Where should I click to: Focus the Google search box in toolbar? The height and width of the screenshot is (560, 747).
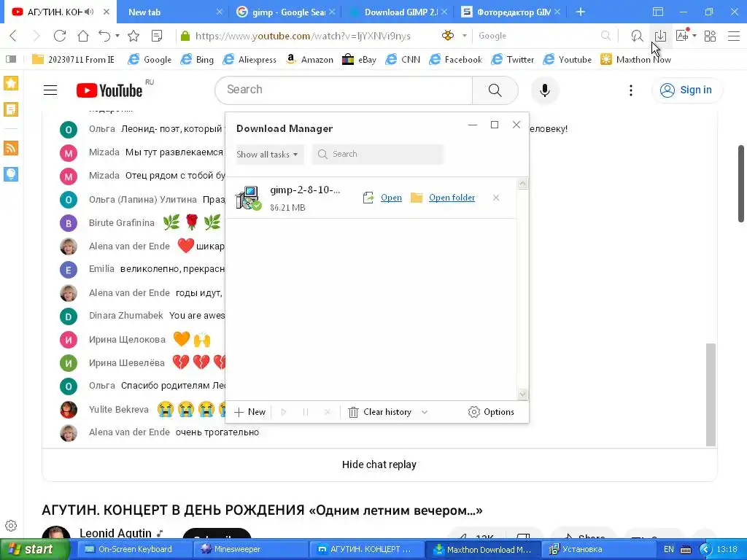coord(538,36)
